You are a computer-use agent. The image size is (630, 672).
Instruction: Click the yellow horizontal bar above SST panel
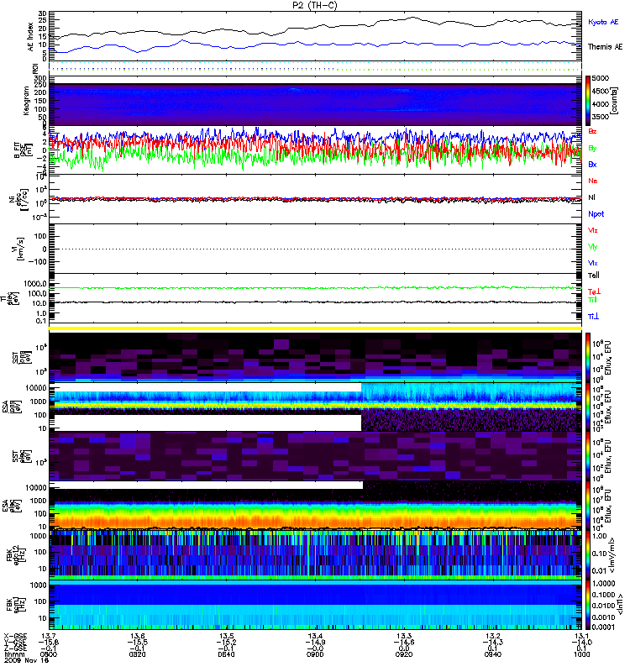[315, 328]
